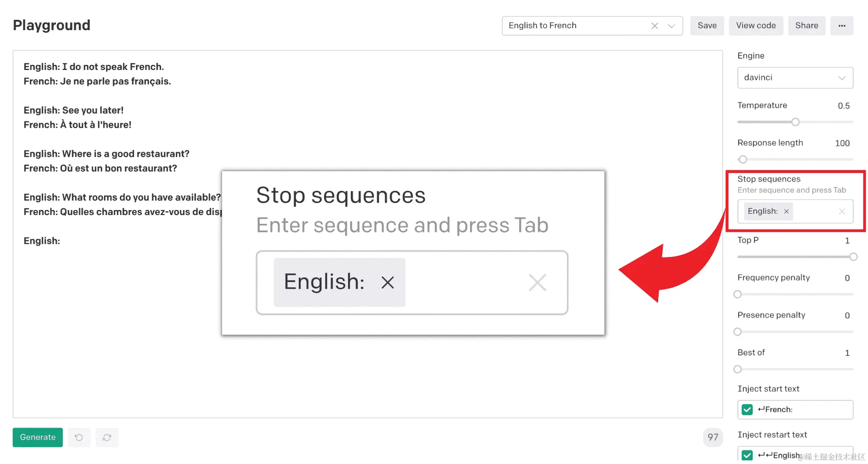Click the large clear X in popup
This screenshot has width=868, height=464.
tap(537, 282)
